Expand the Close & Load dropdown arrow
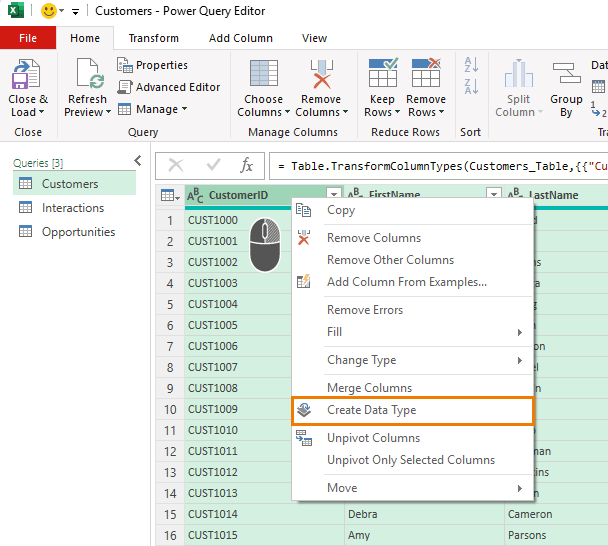 coord(41,112)
